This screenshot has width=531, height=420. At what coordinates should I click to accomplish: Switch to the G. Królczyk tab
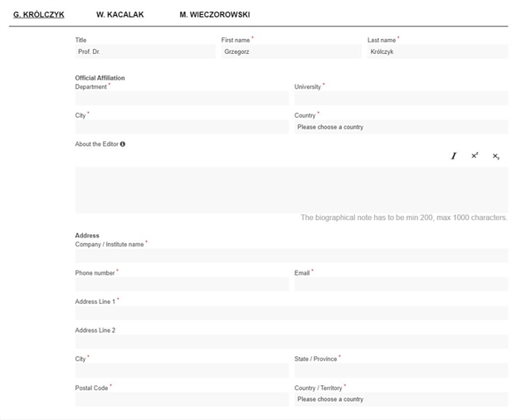39,15
